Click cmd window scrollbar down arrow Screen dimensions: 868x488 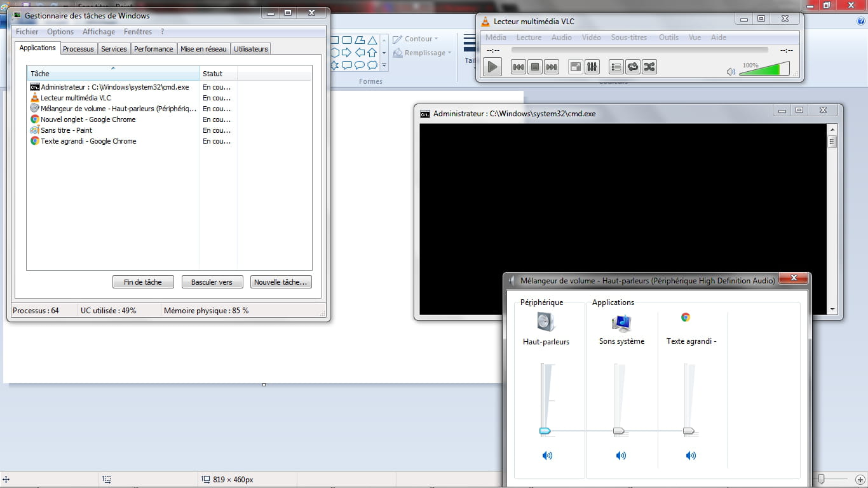tap(832, 309)
